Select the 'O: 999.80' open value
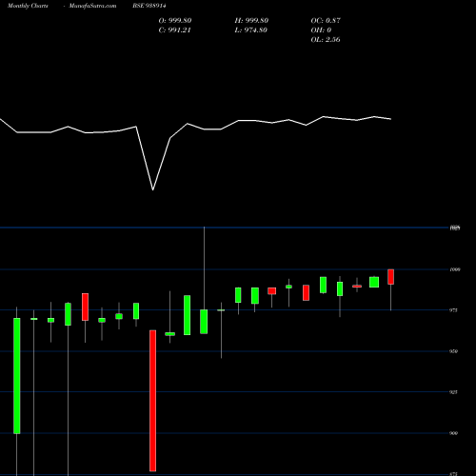Screen dimensions: 476x476 [175, 21]
